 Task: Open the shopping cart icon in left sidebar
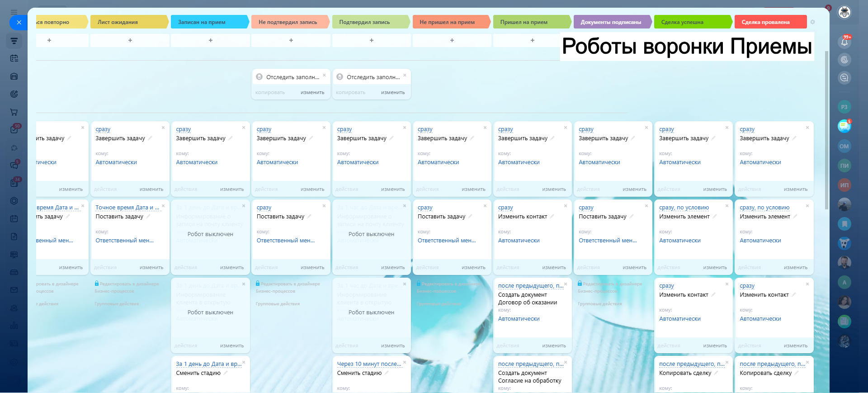14,112
